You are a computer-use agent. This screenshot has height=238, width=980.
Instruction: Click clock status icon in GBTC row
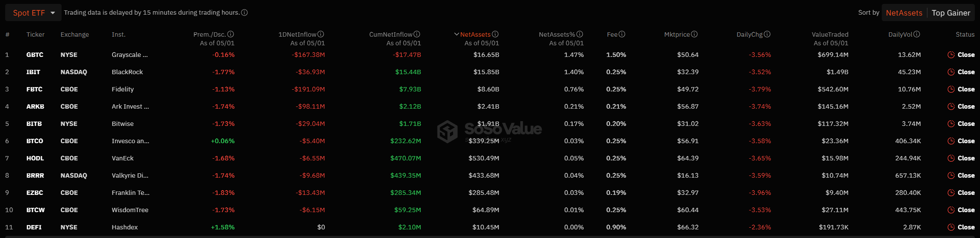click(951, 55)
